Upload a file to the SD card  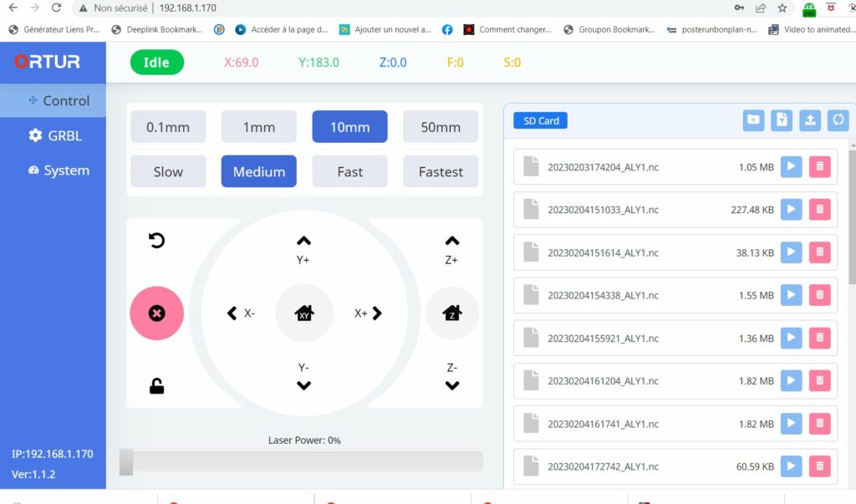coord(810,120)
